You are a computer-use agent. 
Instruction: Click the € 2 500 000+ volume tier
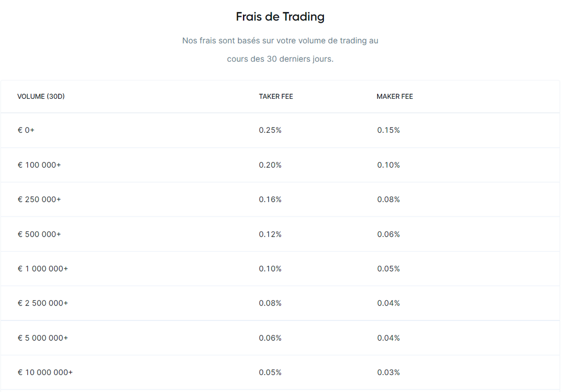coord(43,303)
